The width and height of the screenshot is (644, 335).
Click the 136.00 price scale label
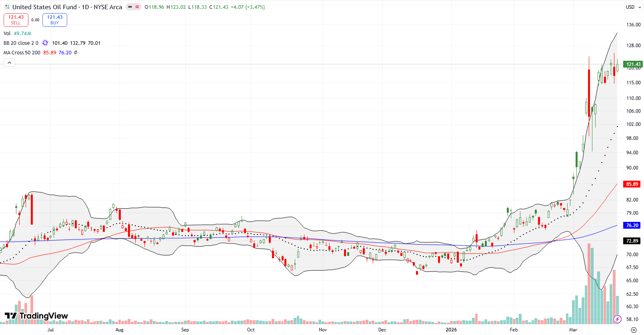633,24
